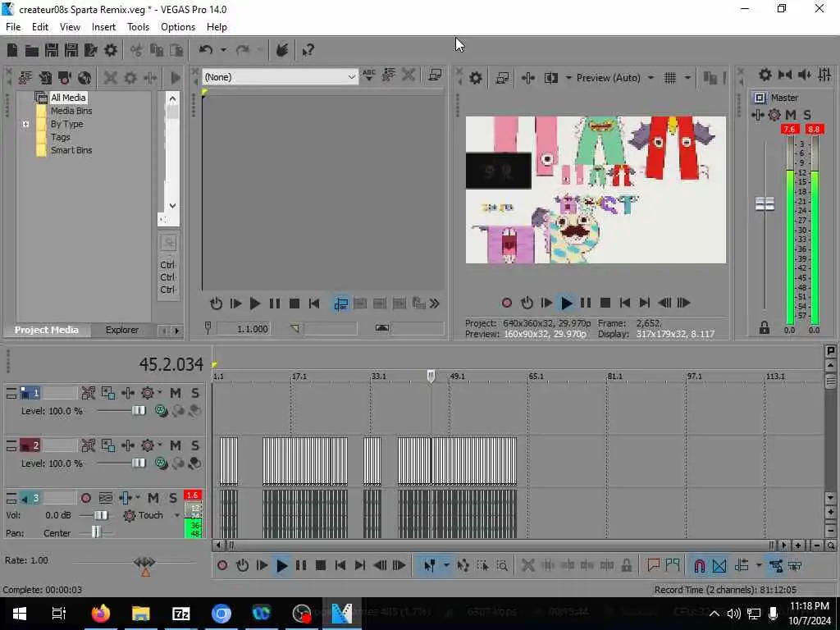
Task: Open the Tools menu
Action: click(x=138, y=27)
